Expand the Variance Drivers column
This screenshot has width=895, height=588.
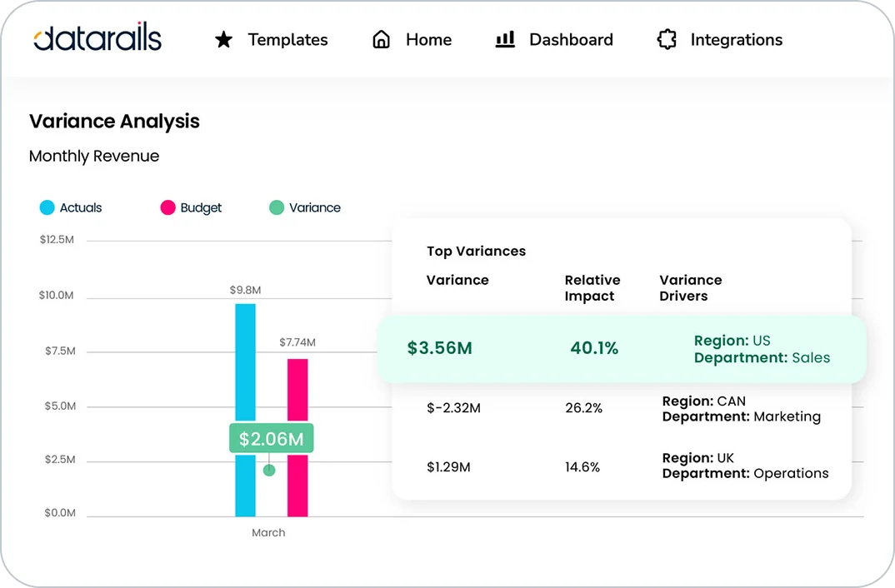[691, 287]
